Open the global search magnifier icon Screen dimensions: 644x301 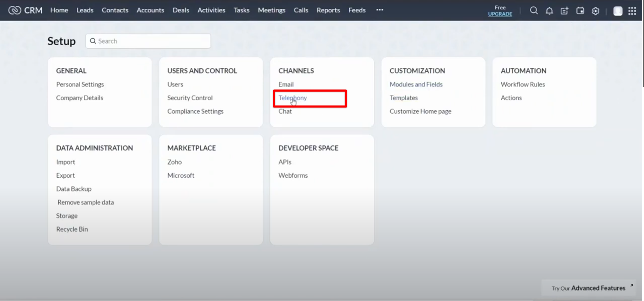534,11
